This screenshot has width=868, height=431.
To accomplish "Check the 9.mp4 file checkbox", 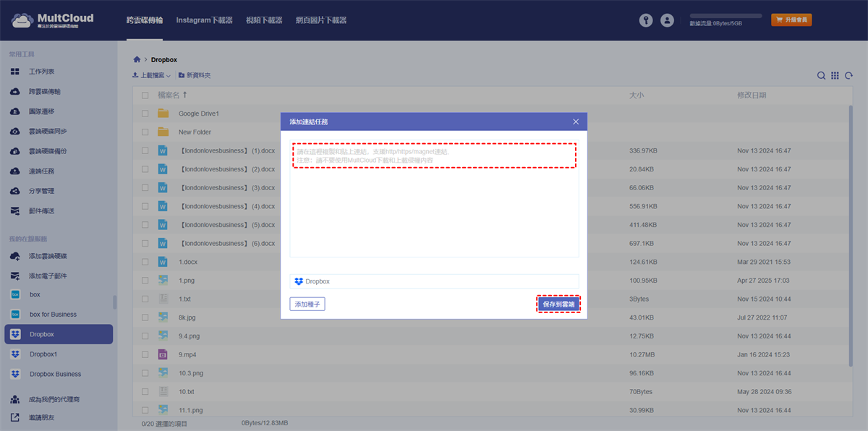I will point(145,354).
